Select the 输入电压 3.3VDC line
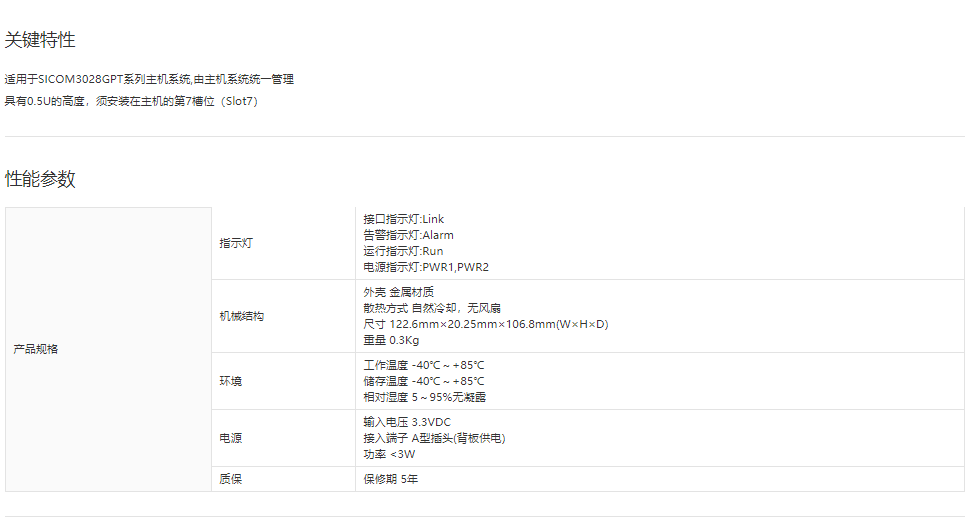The height and width of the screenshot is (529, 972). coord(407,422)
